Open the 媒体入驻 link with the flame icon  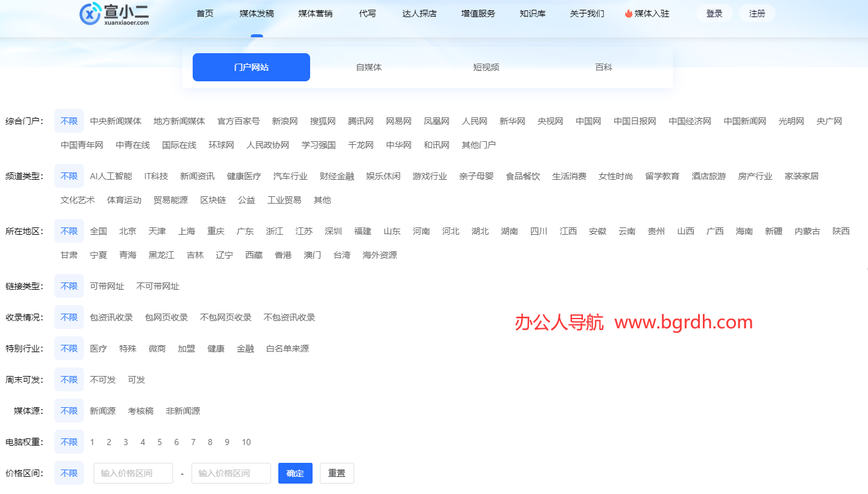coord(647,13)
